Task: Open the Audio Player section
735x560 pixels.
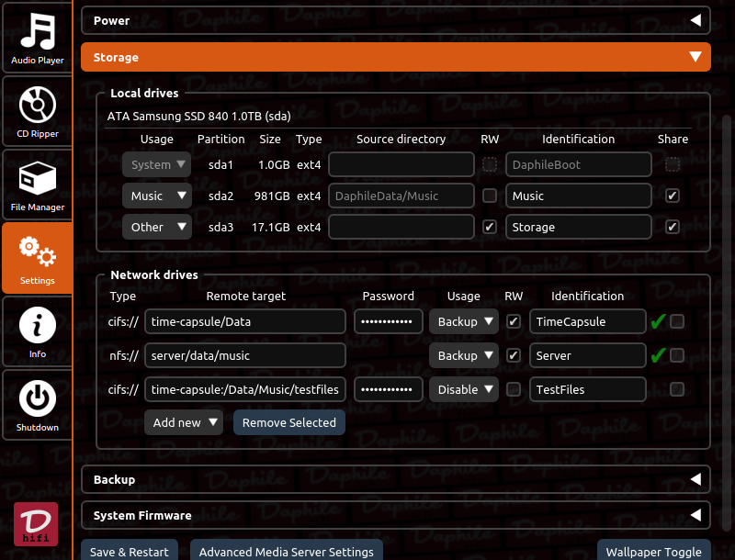Action: (38, 38)
